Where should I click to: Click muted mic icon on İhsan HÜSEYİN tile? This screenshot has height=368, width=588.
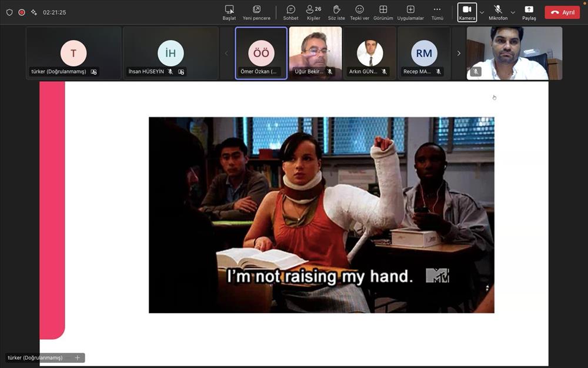click(x=171, y=72)
